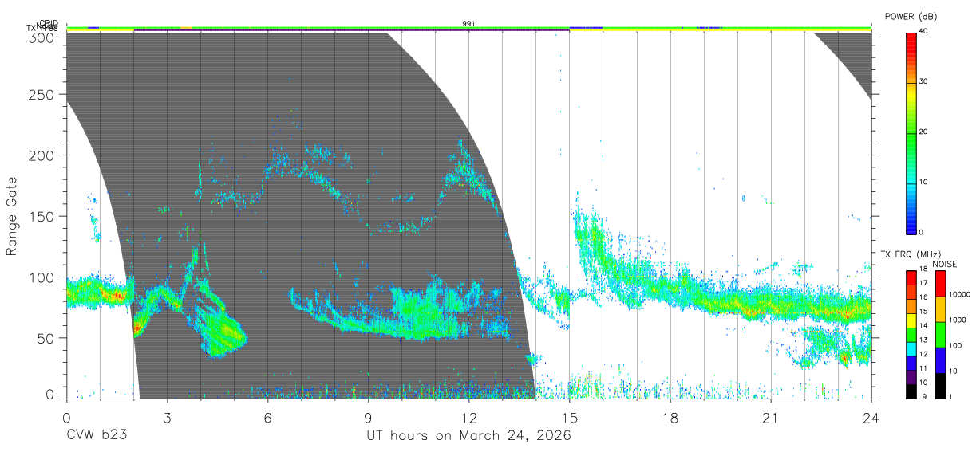Select the "UT hours on March 24, 2026" caption

coord(468,436)
